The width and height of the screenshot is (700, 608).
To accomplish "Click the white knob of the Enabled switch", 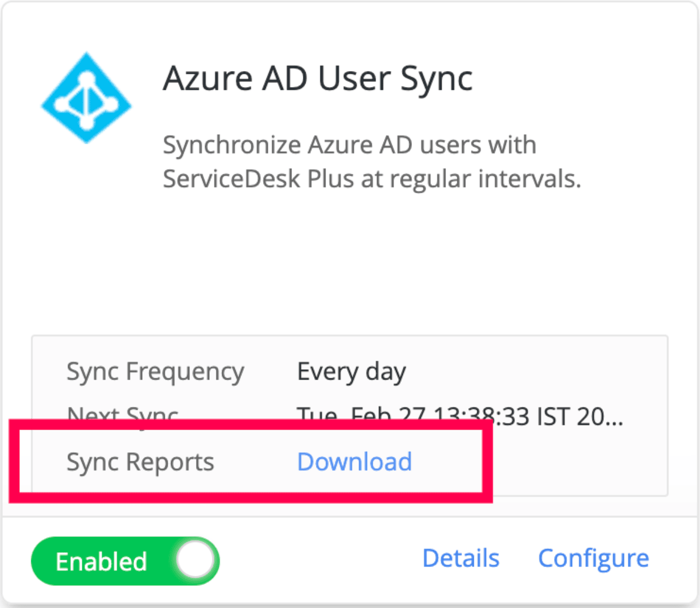I will pos(195,560).
